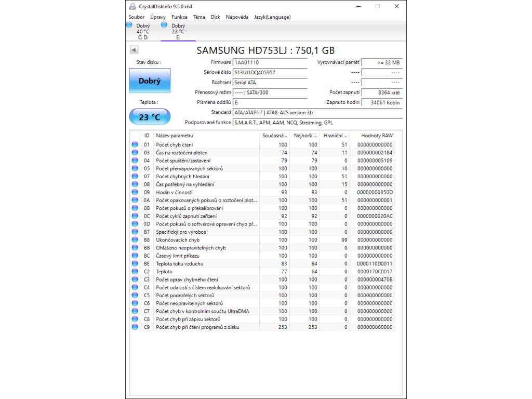This screenshot has width=532, height=399.
Task: Open the Nápověda menu
Action: coord(237,17)
